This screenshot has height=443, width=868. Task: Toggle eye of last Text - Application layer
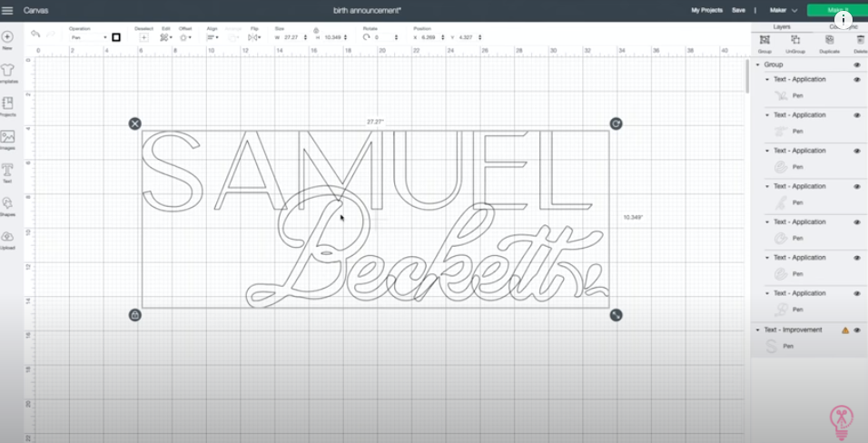point(857,293)
